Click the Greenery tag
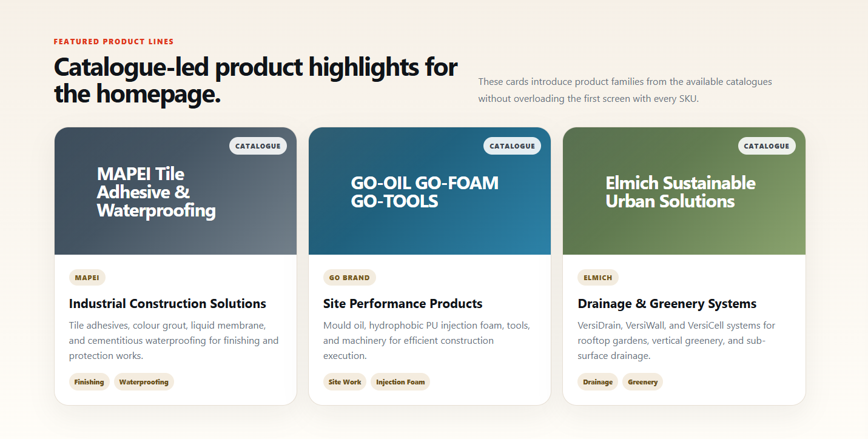 642,382
